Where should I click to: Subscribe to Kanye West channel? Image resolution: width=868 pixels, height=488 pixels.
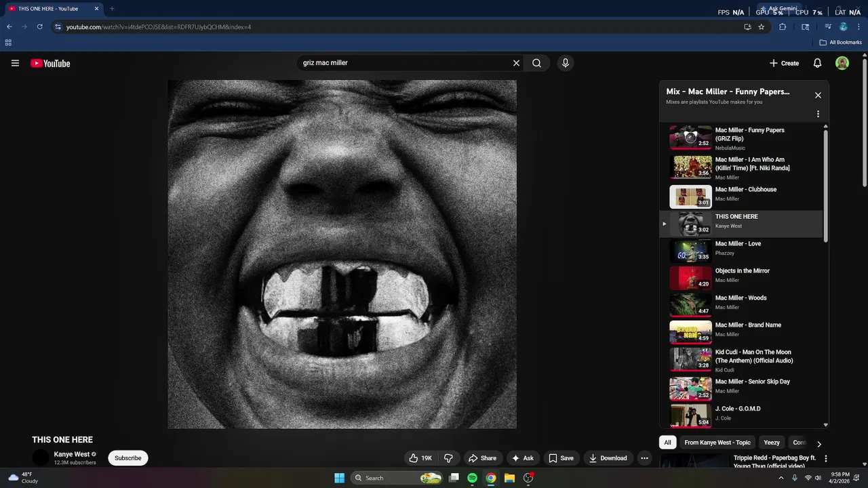coord(127,458)
